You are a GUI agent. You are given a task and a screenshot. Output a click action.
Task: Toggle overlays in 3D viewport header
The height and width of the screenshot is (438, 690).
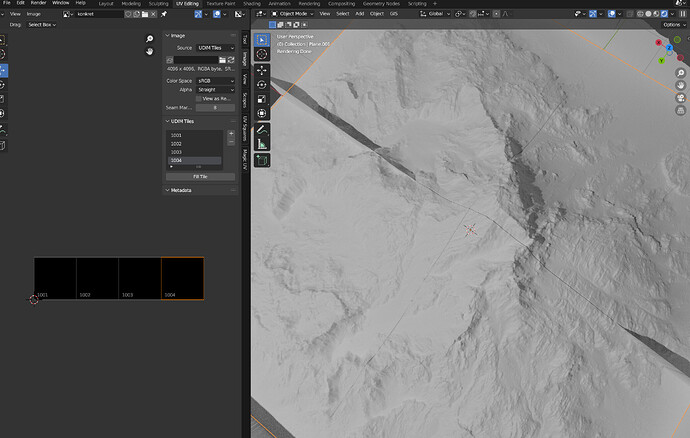click(612, 14)
